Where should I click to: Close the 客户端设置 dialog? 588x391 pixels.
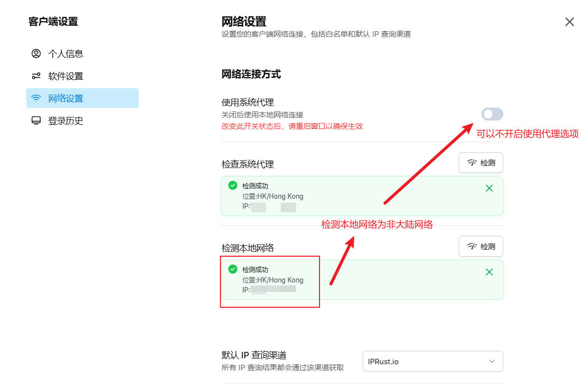click(569, 22)
